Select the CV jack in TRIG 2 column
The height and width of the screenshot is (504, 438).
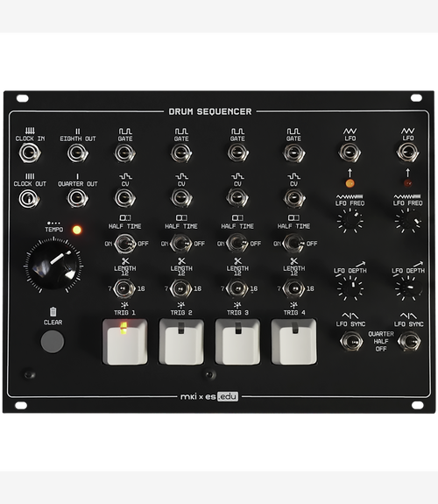[181, 198]
